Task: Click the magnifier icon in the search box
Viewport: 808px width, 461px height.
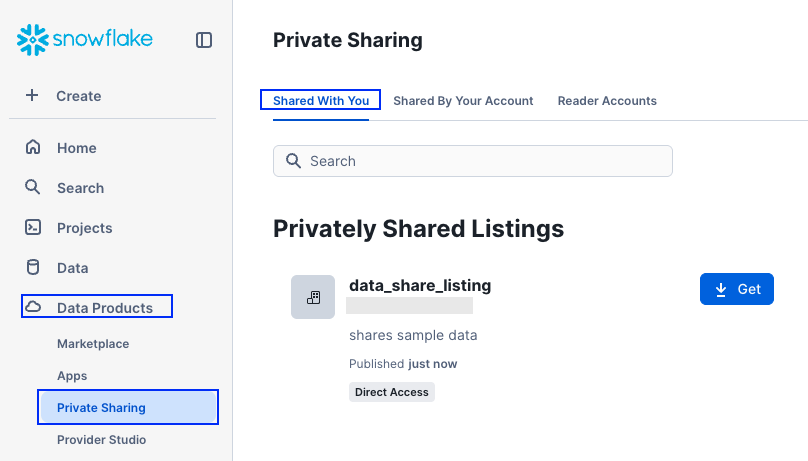Action: (293, 161)
